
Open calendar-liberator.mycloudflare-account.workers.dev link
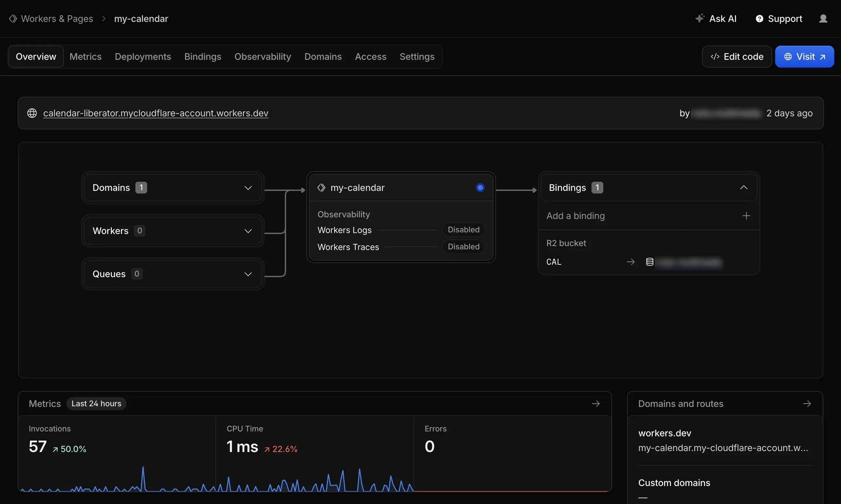tap(156, 113)
